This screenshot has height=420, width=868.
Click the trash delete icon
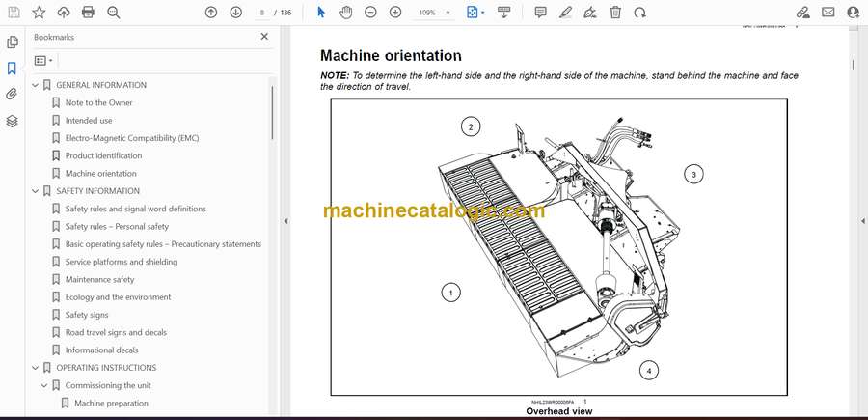coord(615,13)
